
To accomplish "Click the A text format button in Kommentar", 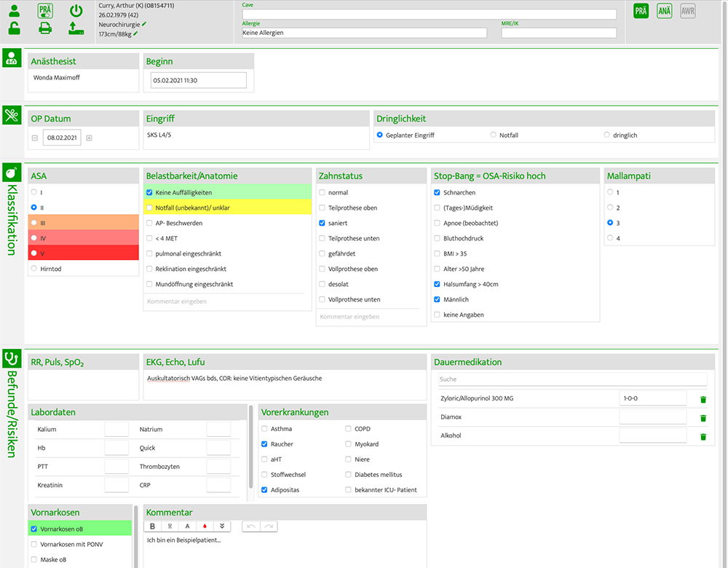I will 187,526.
